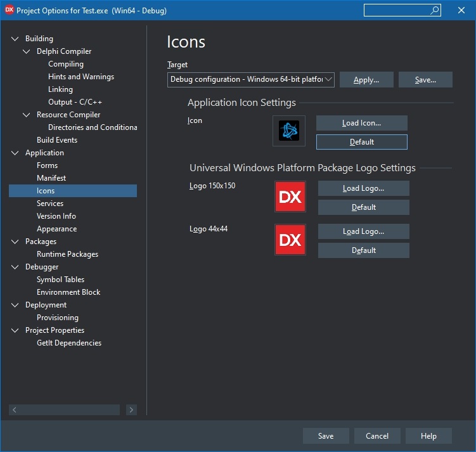This screenshot has width=476, height=452.
Task: Click the Logo 150x150 DX preview image
Action: tap(290, 197)
